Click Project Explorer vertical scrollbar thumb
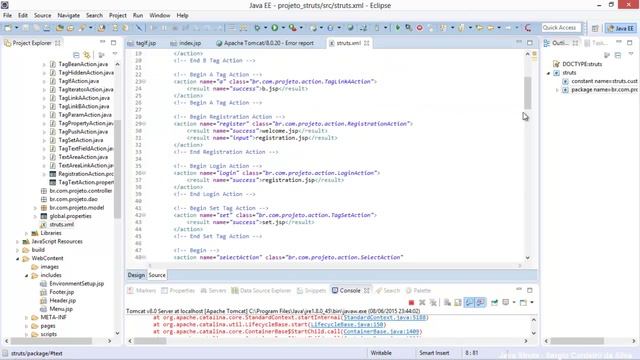The height and width of the screenshot is (360, 640). pyautogui.click(x=117, y=169)
